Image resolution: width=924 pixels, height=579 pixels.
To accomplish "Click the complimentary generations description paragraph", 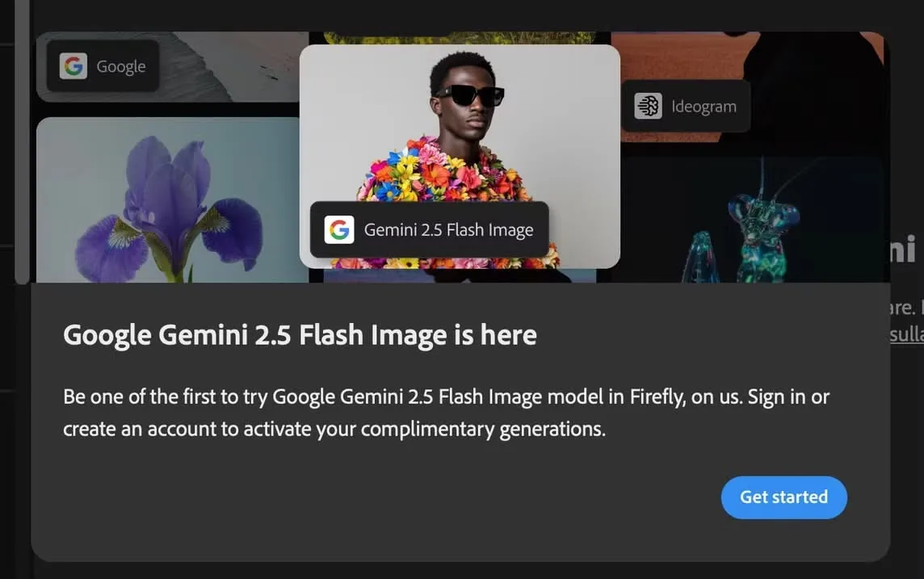I will pyautogui.click(x=446, y=413).
